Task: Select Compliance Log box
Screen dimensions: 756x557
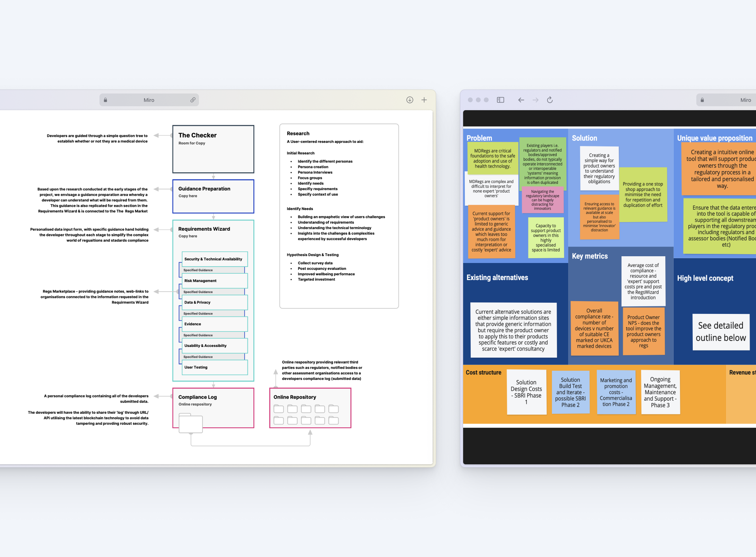Action: pos(213,408)
